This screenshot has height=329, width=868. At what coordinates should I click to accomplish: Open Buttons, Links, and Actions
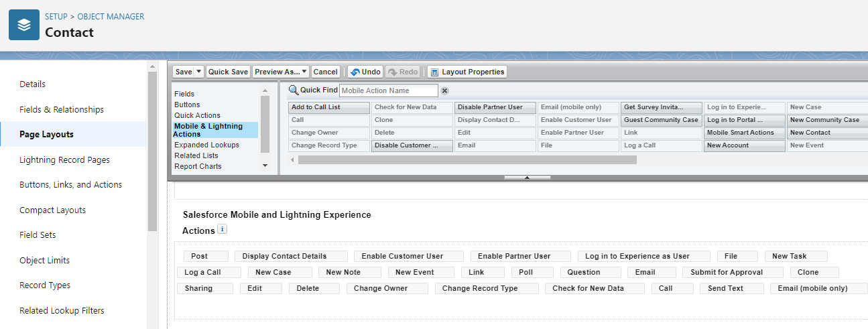pyautogui.click(x=71, y=185)
